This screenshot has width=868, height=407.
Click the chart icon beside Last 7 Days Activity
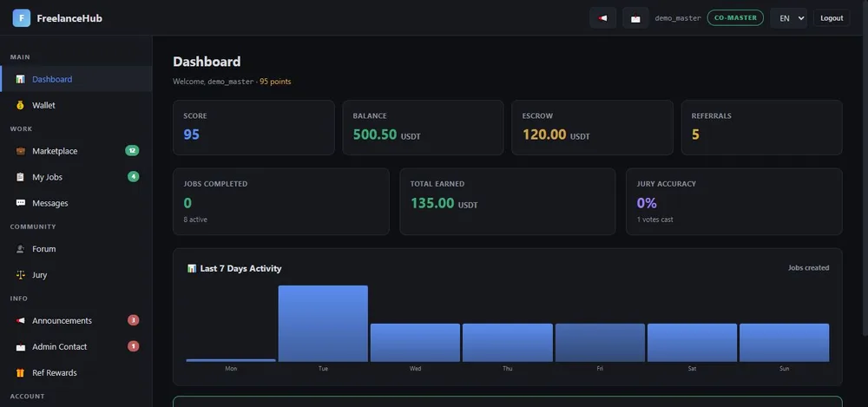192,268
